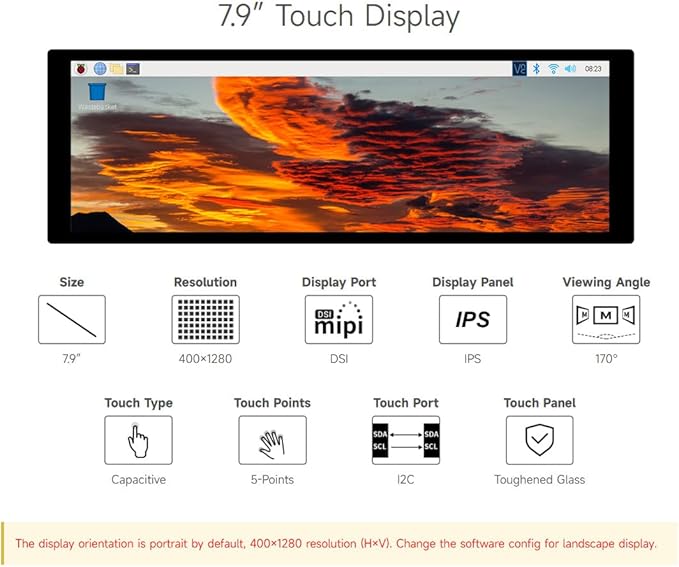Click the 'Display Port' label
The width and height of the screenshot is (679, 567).
(339, 282)
